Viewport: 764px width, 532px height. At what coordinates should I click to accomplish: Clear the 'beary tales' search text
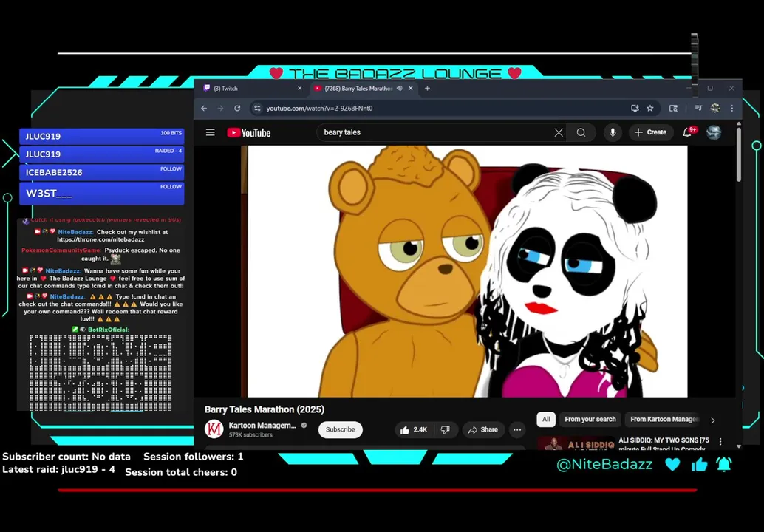pyautogui.click(x=559, y=132)
